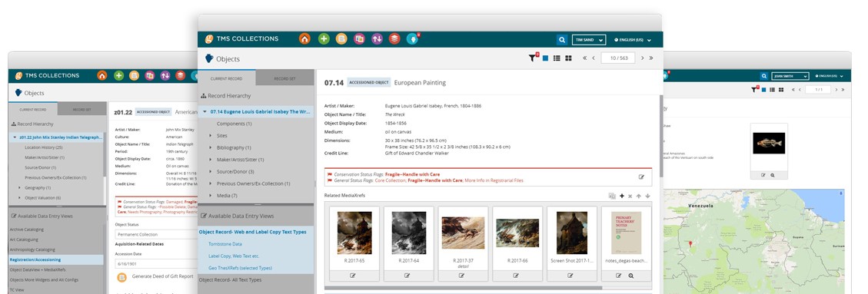Viewport: 868px width, 294px height.
Task: Open the R.2017-64 grayscale thumbnail
Action: point(408,233)
